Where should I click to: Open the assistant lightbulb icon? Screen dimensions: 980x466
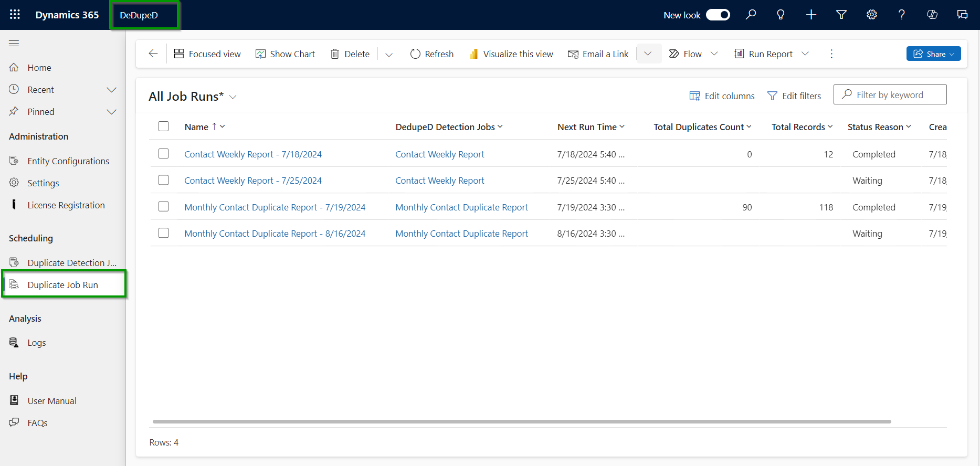point(781,15)
